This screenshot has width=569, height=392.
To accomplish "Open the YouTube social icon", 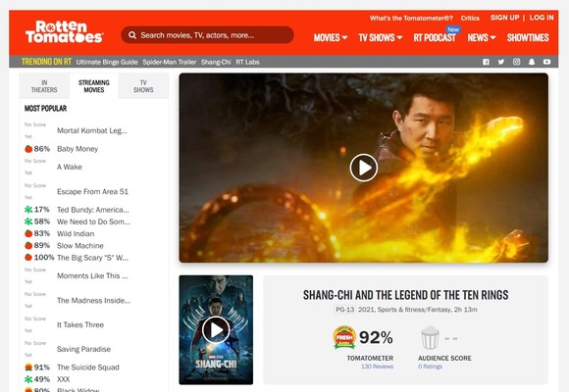I will click(546, 62).
